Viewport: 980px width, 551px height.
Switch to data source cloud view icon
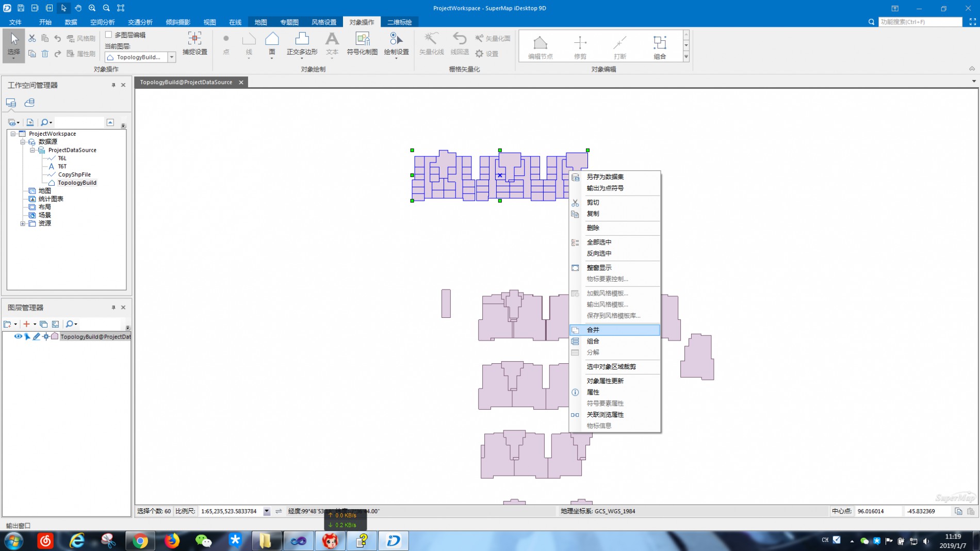pyautogui.click(x=29, y=103)
